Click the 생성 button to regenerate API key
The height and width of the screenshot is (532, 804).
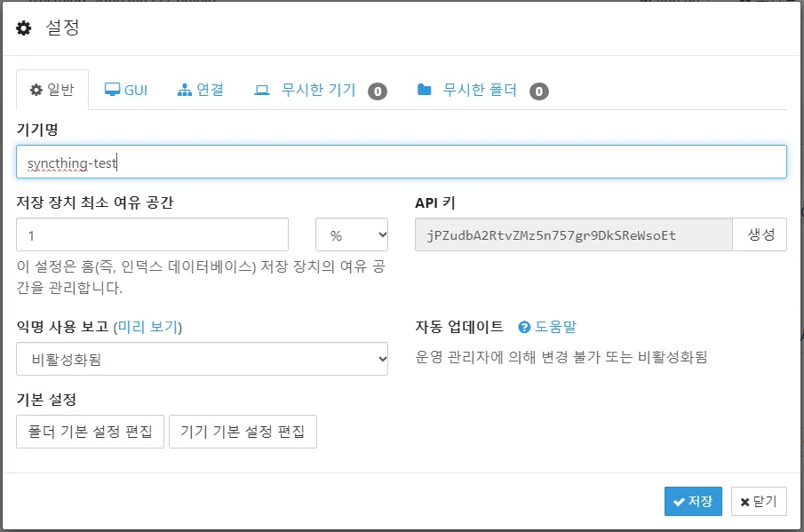tap(761, 234)
